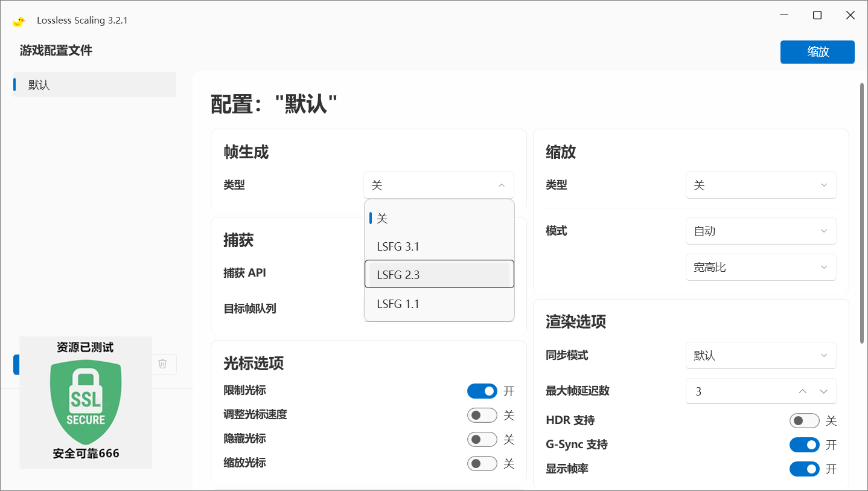Click the 目标帧队列 label
The height and width of the screenshot is (491, 868).
[x=250, y=309]
